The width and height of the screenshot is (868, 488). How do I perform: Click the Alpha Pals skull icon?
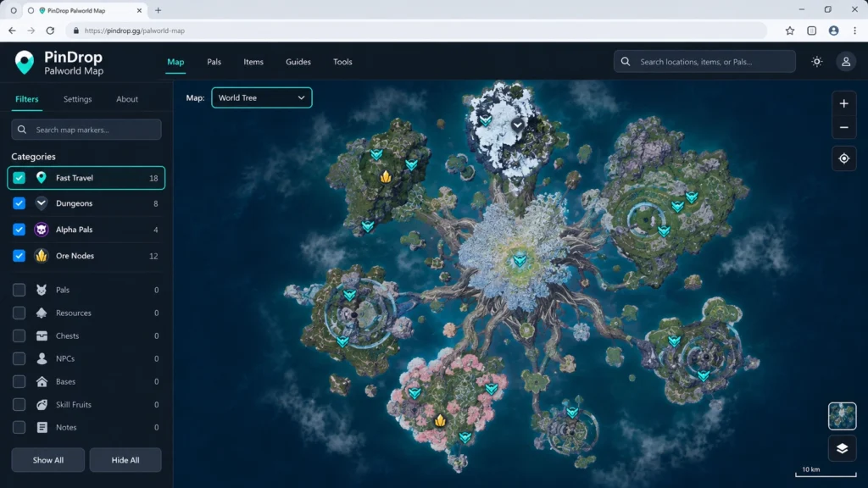pyautogui.click(x=41, y=229)
